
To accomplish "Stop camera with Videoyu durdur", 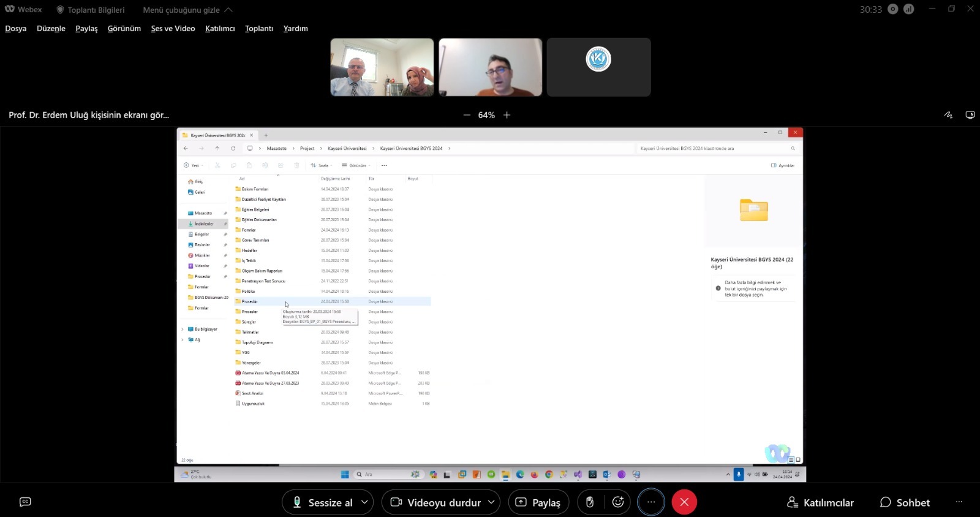I will (x=436, y=502).
